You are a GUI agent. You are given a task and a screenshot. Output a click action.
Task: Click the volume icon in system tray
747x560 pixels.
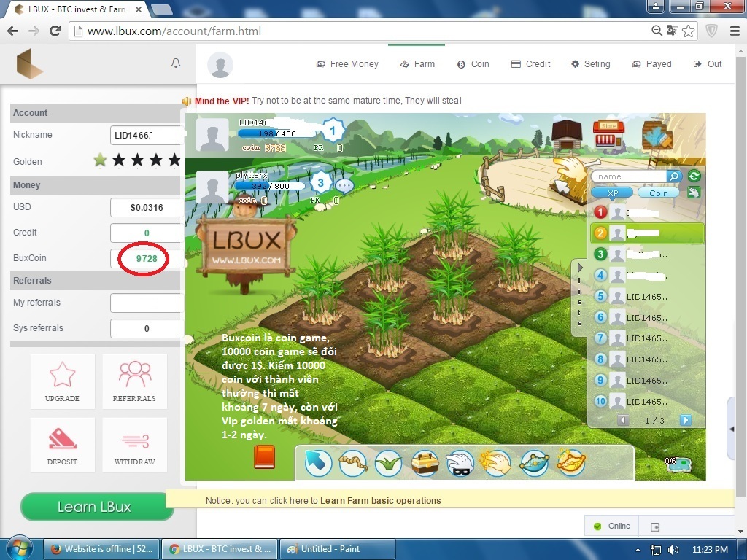(x=673, y=550)
